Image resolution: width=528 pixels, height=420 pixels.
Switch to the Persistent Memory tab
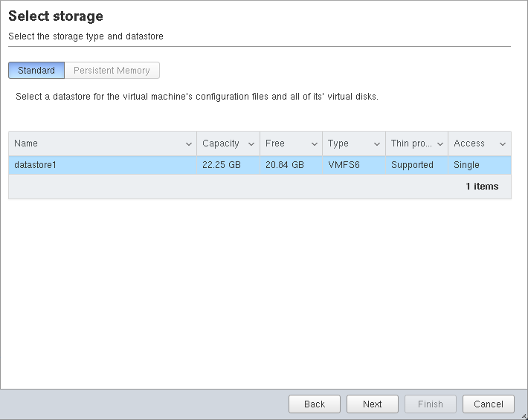tap(112, 71)
